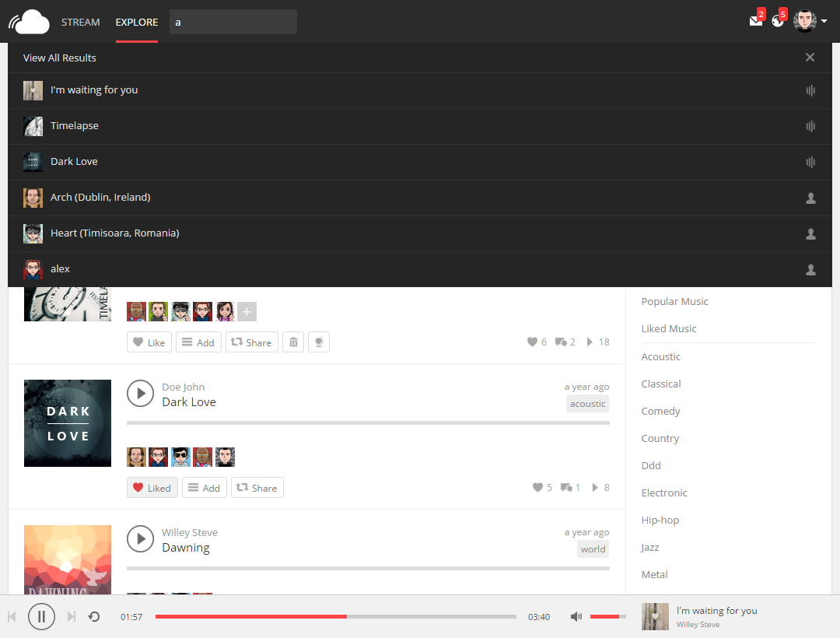Viewport: 840px width, 638px height.
Task: Open Doe John's profile link
Action: click(184, 387)
